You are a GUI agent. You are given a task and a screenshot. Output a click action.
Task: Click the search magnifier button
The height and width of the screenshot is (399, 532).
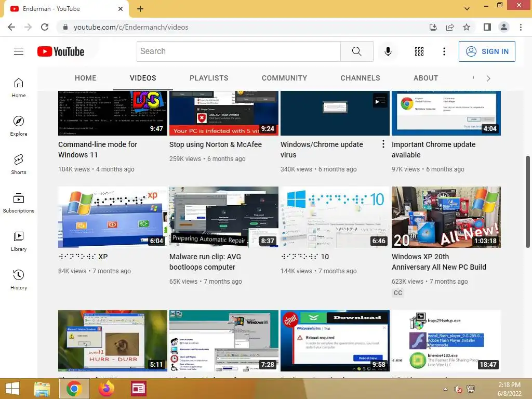click(x=356, y=51)
